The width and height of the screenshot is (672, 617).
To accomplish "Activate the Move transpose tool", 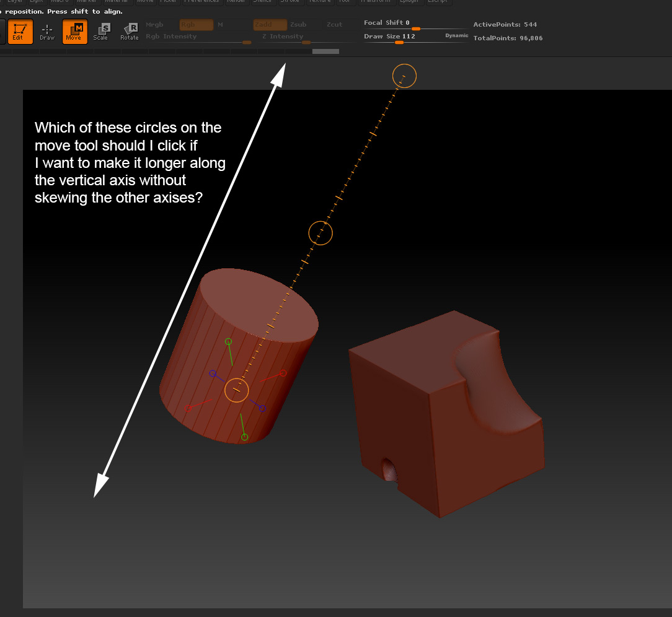I will (x=75, y=31).
